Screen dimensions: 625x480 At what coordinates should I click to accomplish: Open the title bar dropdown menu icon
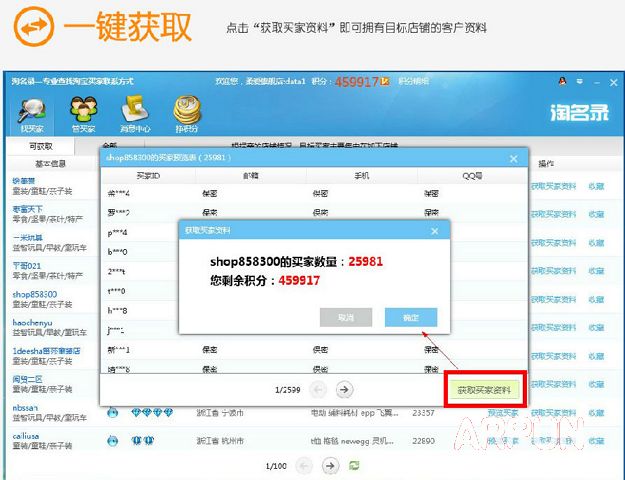click(x=580, y=82)
